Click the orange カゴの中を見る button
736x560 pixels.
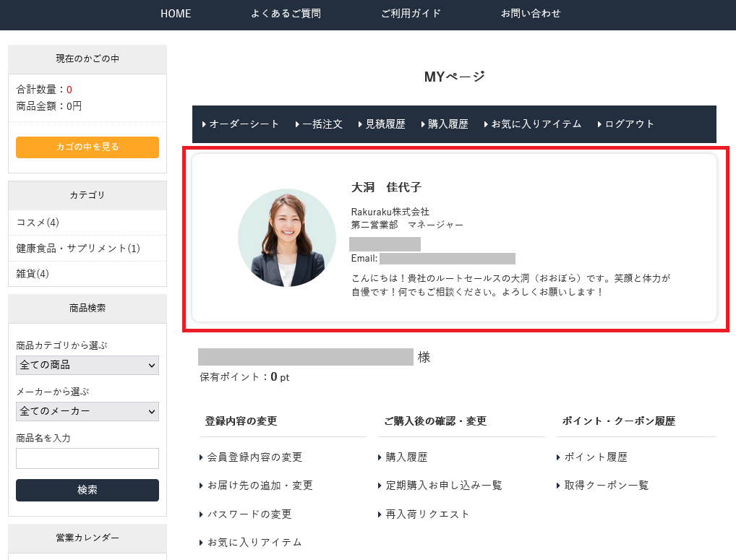click(x=87, y=147)
